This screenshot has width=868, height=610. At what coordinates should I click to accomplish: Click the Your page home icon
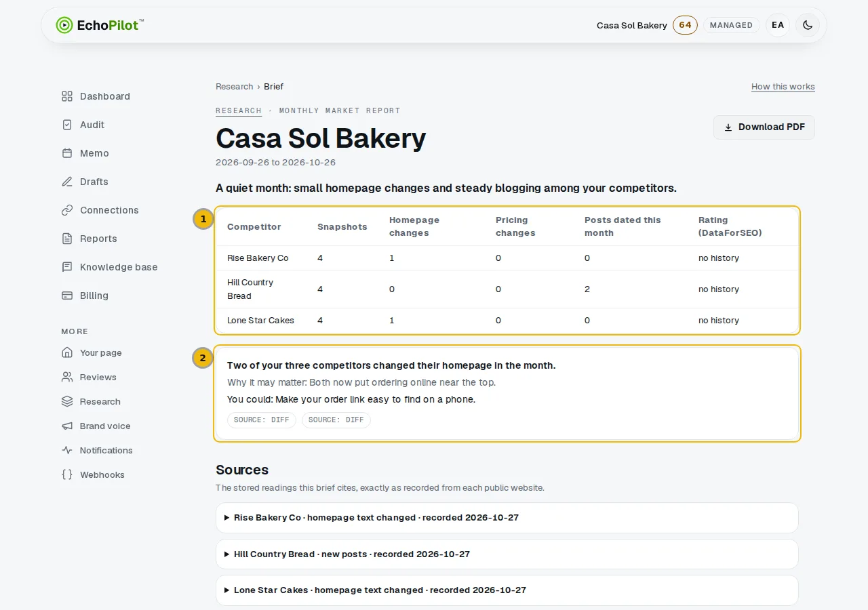[67, 352]
